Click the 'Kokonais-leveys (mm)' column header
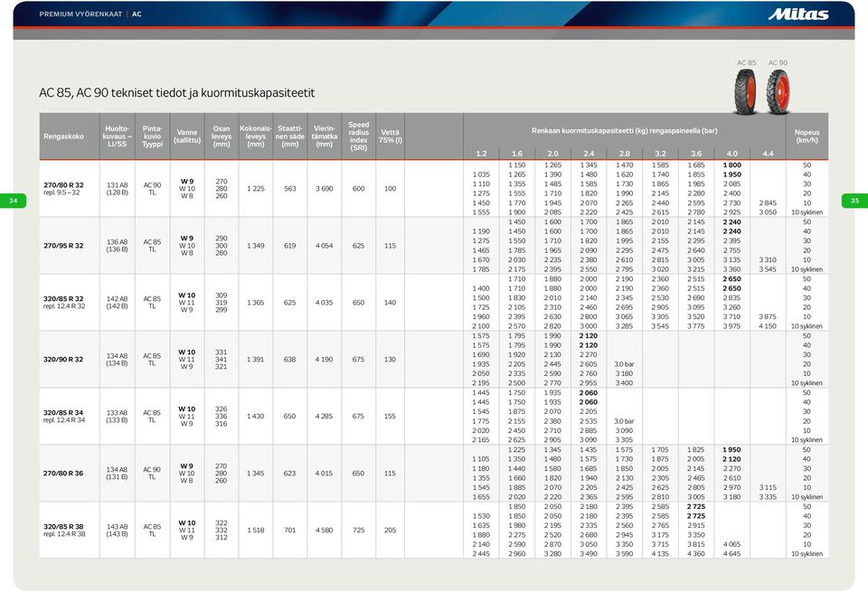The height and width of the screenshot is (592, 868). (x=256, y=136)
